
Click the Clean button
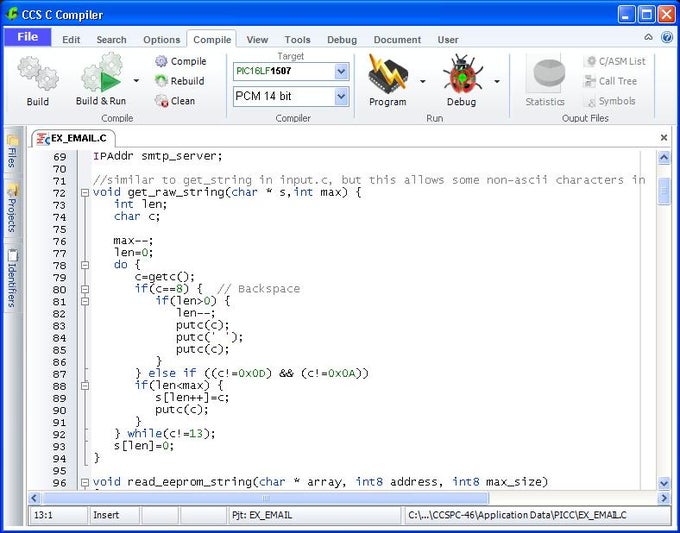(x=175, y=101)
